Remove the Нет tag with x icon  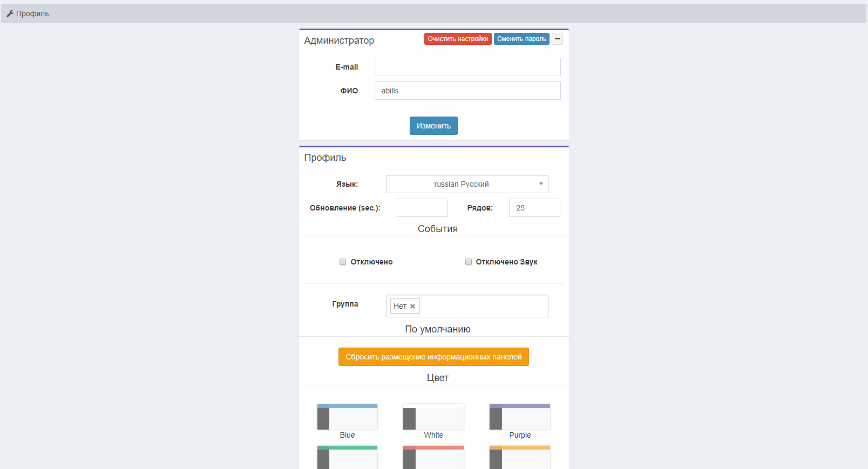[412, 307]
